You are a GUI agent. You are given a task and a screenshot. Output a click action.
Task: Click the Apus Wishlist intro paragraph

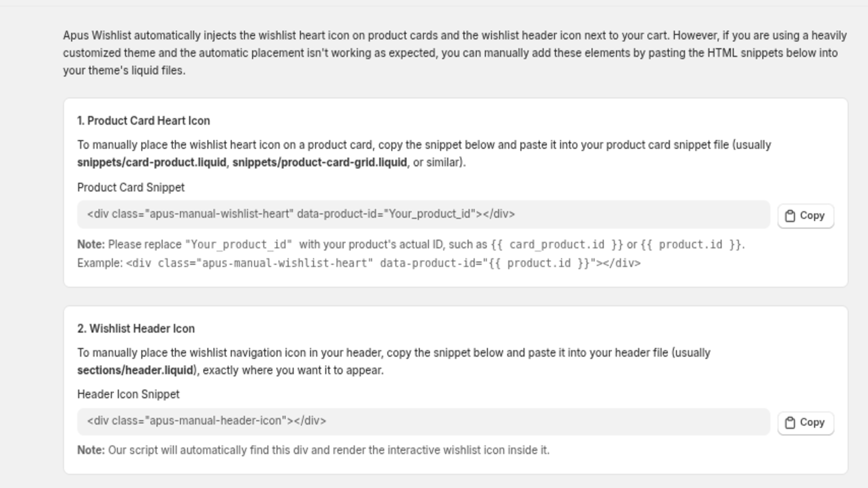455,53
